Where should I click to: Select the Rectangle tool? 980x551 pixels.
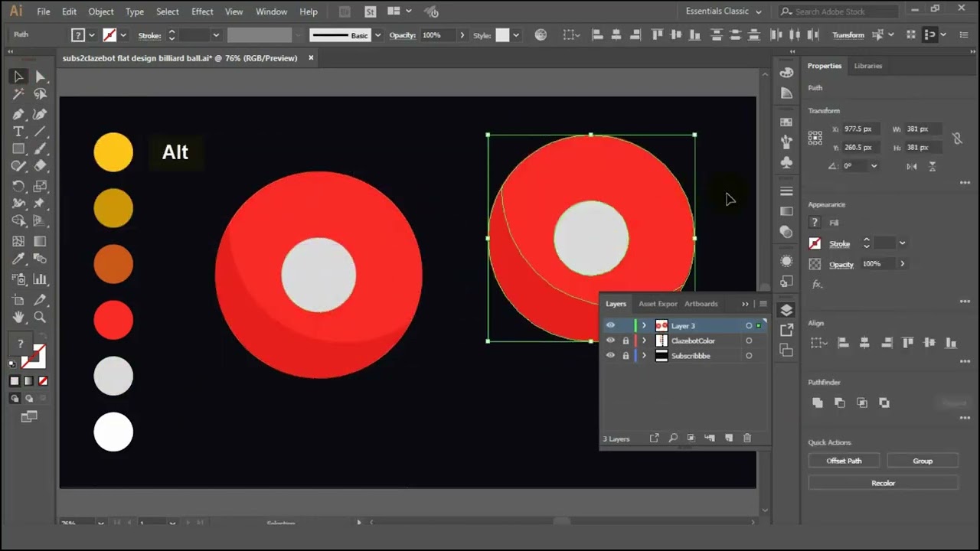(x=18, y=149)
